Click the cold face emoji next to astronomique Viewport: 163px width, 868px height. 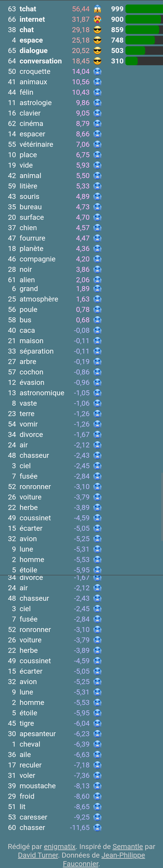coord(97,393)
